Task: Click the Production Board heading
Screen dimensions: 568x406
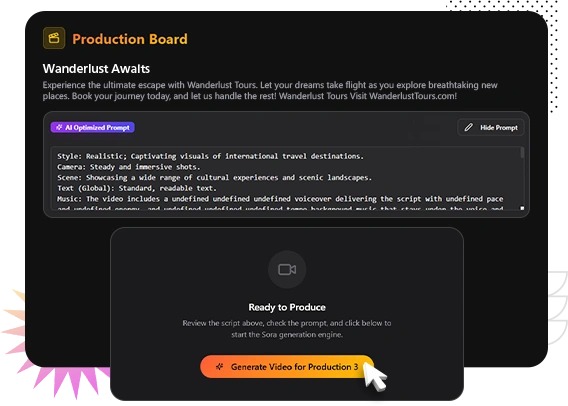Action: (130, 39)
